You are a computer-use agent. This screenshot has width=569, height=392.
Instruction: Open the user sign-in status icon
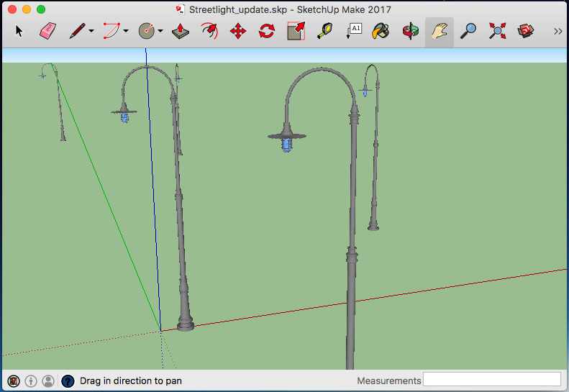pyautogui.click(x=48, y=381)
